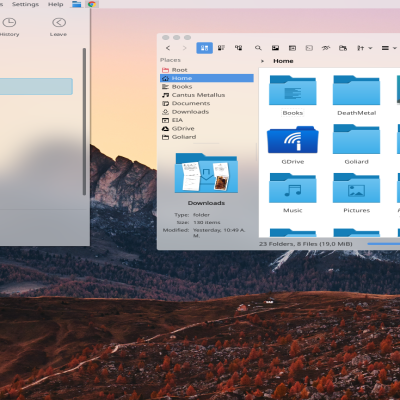Image resolution: width=400 pixels, height=400 pixels.
Task: Open the Chrome icon in top panel
Action: 92,4
